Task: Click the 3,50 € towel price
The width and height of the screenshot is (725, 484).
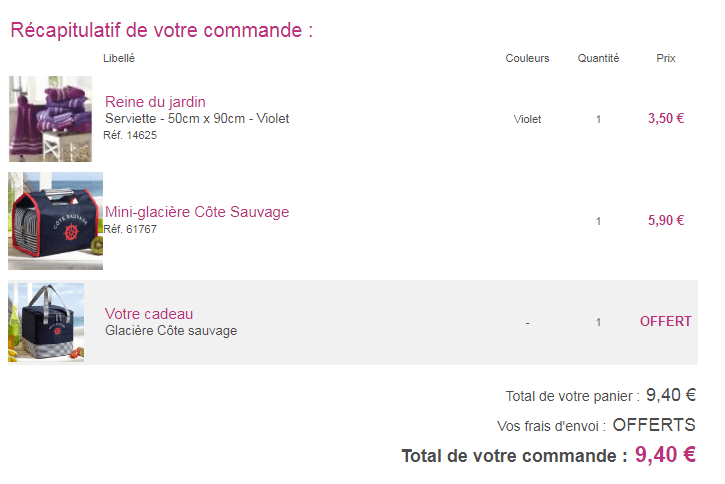Action: (665, 118)
